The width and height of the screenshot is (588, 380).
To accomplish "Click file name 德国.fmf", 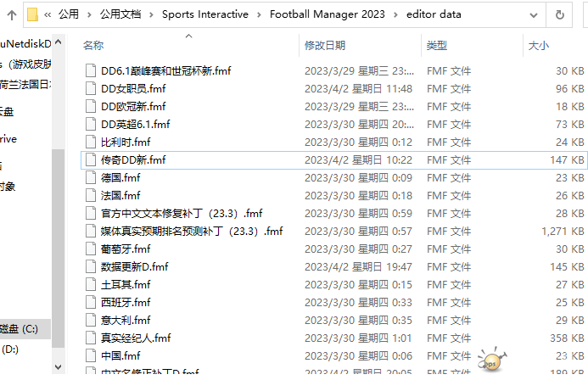I will click(x=120, y=177).
